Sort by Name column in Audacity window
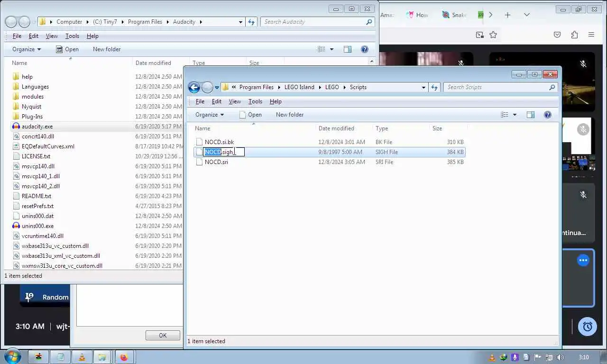Image resolution: width=607 pixels, height=364 pixels. pos(19,63)
